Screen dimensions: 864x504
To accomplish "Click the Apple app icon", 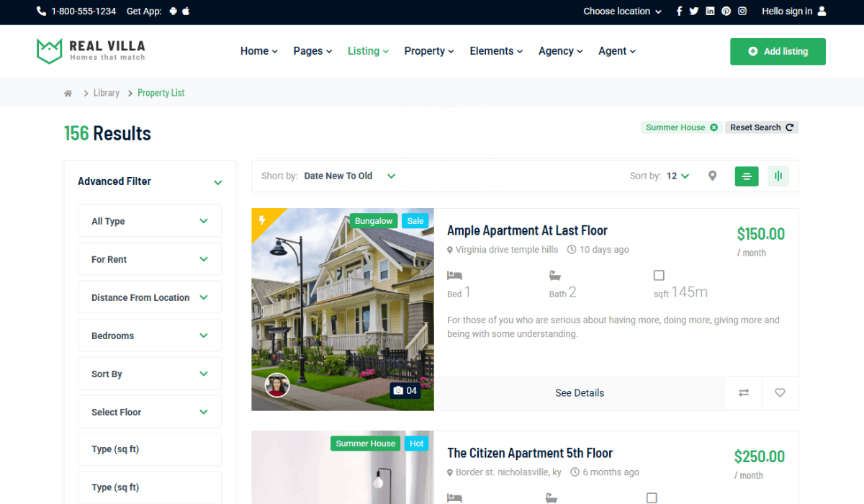I will (x=186, y=12).
